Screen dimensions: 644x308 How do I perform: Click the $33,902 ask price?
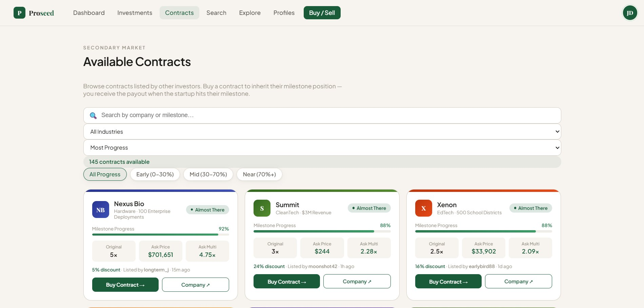[x=484, y=251]
